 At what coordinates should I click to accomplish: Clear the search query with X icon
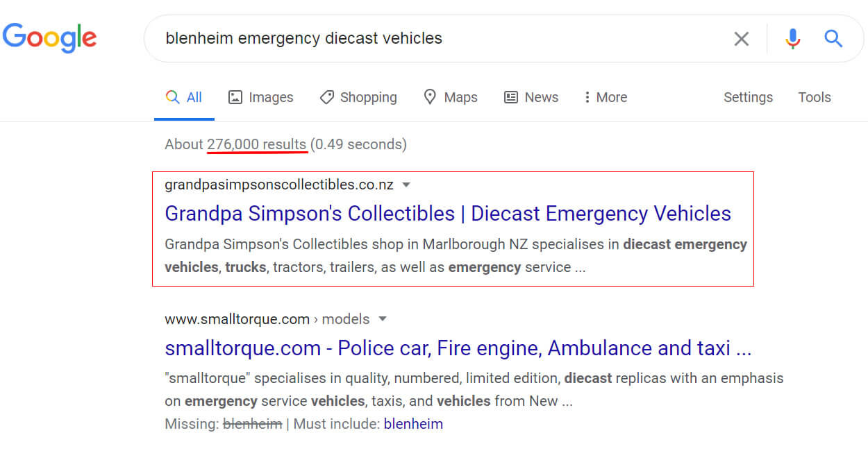click(742, 39)
